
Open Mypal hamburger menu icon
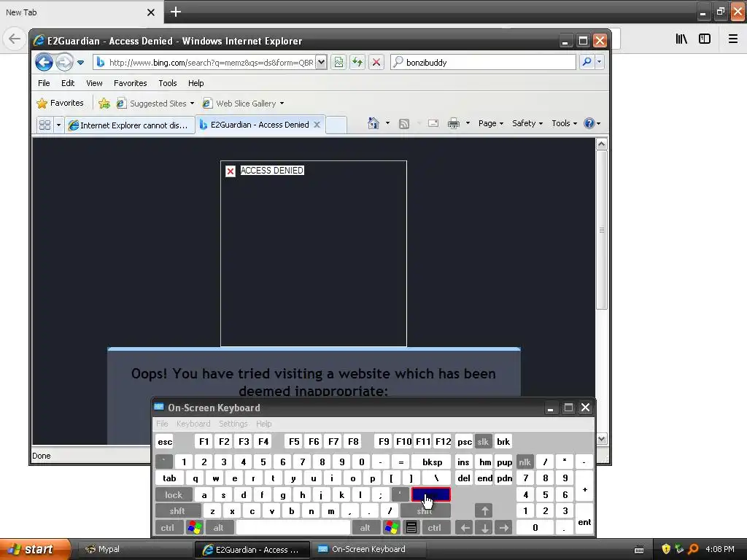[x=733, y=39]
